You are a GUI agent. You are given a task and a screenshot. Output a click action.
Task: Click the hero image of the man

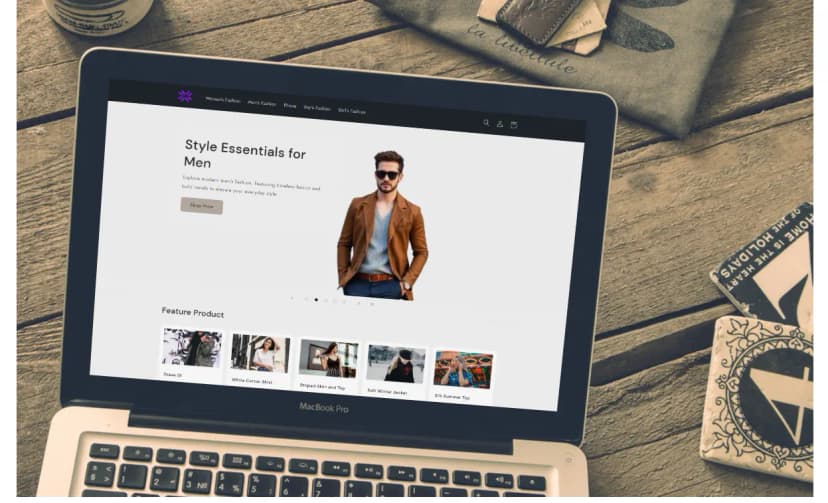coord(384,226)
